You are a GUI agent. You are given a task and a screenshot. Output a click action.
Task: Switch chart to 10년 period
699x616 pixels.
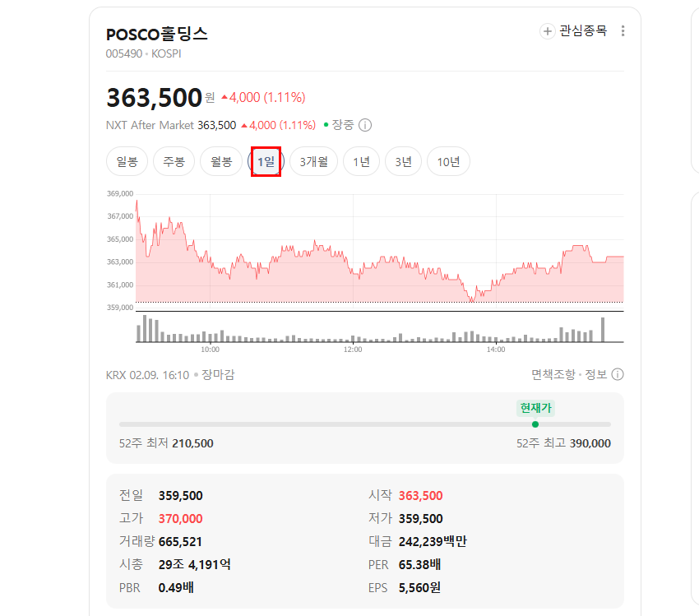click(448, 161)
